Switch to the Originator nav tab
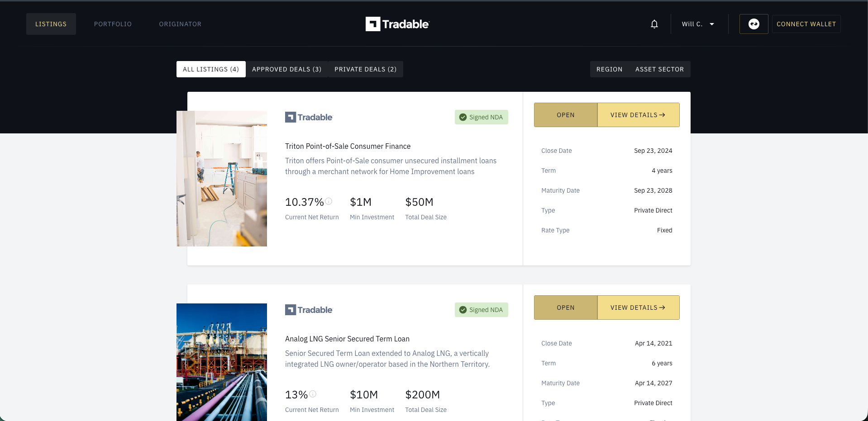 coord(180,24)
